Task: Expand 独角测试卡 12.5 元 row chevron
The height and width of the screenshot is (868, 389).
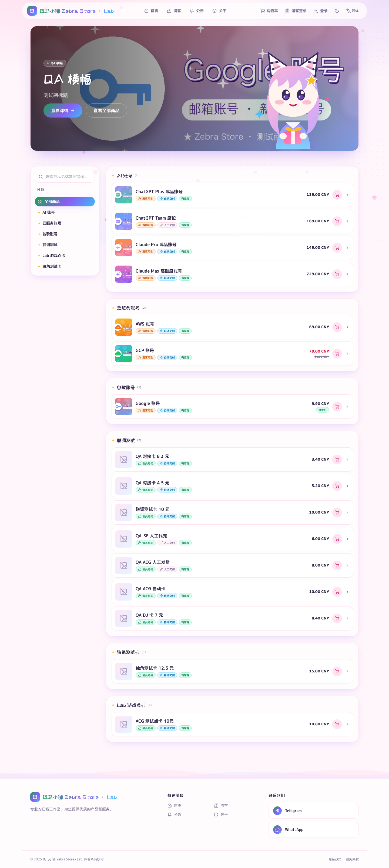Action: [347, 671]
